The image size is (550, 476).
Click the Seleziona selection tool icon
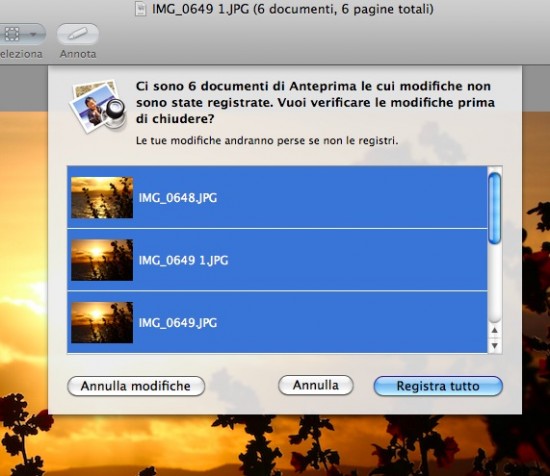[11, 34]
